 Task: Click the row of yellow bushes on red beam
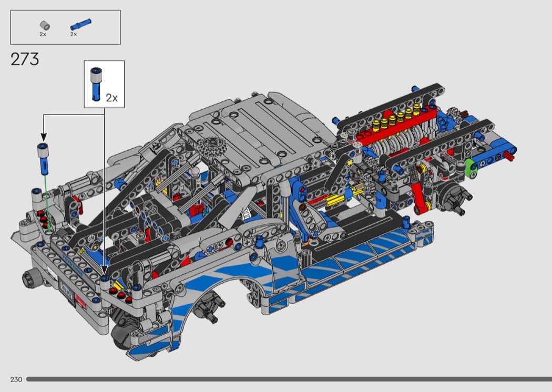(397, 118)
